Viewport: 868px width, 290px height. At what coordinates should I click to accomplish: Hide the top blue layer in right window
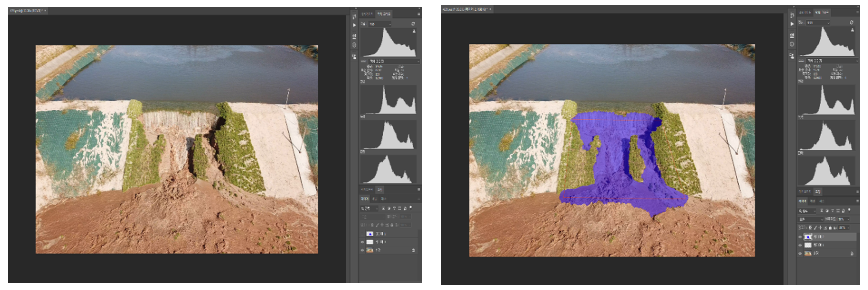(800, 237)
